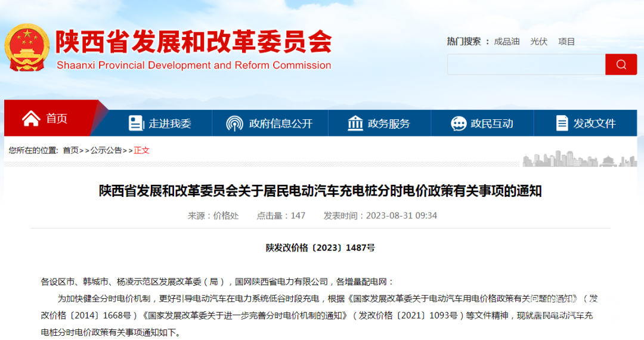Click 正文 in the breadcrumb
This screenshot has height=340, width=644.
coord(142,150)
